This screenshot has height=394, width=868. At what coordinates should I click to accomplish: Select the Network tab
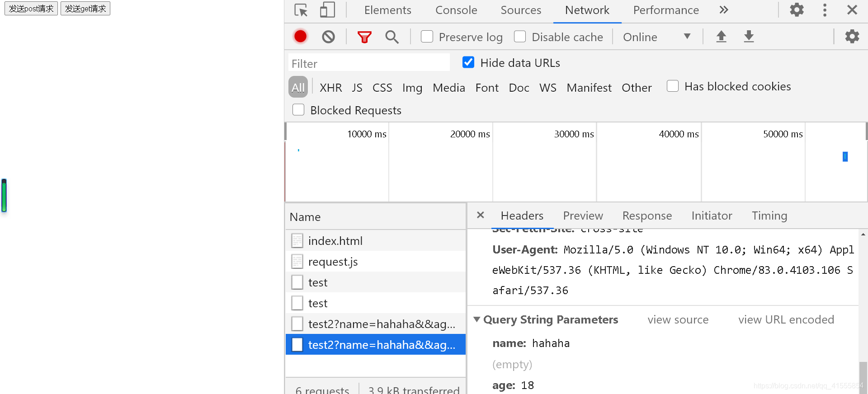coord(587,10)
